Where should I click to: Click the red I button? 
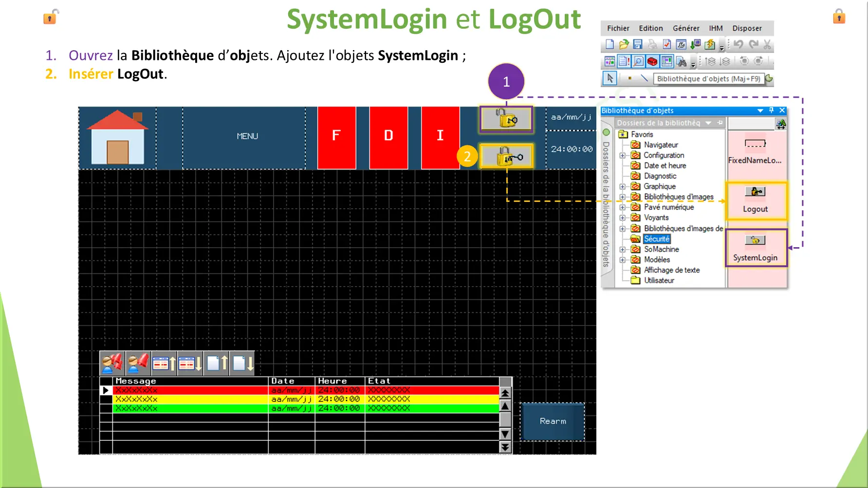point(440,138)
